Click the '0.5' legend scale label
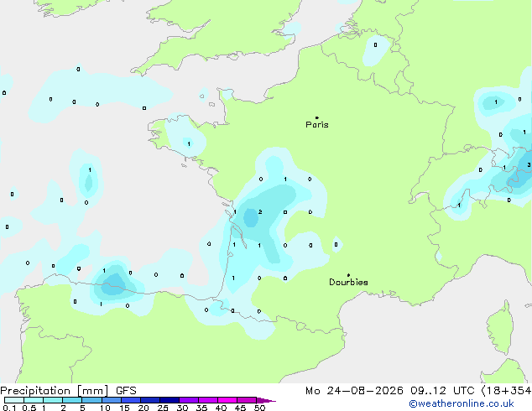Image resolution: width=532 pixels, height=411 pixels. coord(29,408)
